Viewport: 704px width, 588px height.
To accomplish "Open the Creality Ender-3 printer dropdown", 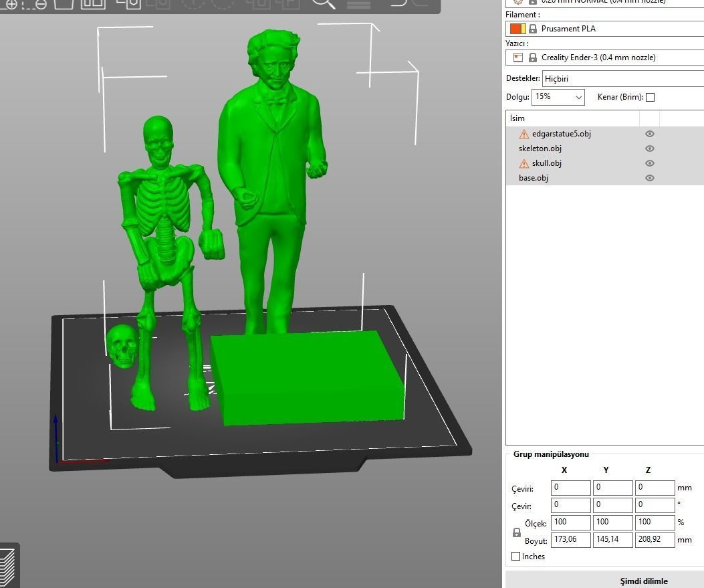I will [604, 58].
